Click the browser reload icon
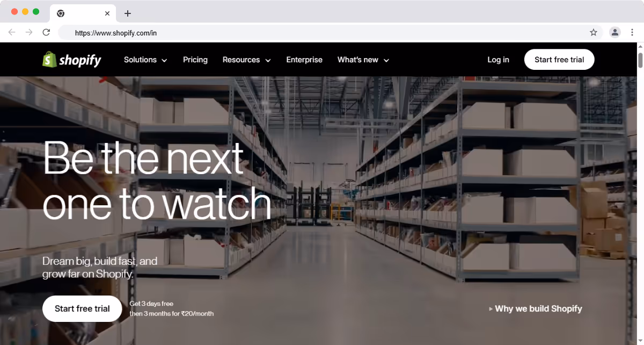This screenshot has width=644, height=345. [x=46, y=32]
